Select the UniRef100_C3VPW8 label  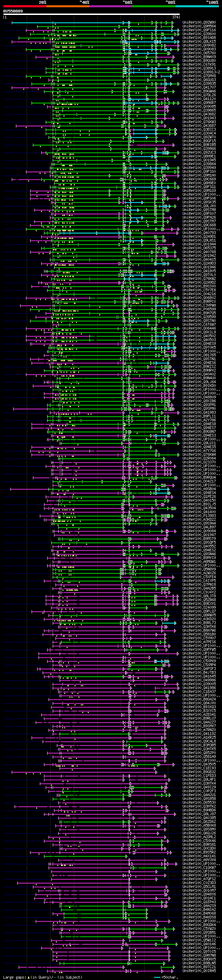(x=199, y=306)
